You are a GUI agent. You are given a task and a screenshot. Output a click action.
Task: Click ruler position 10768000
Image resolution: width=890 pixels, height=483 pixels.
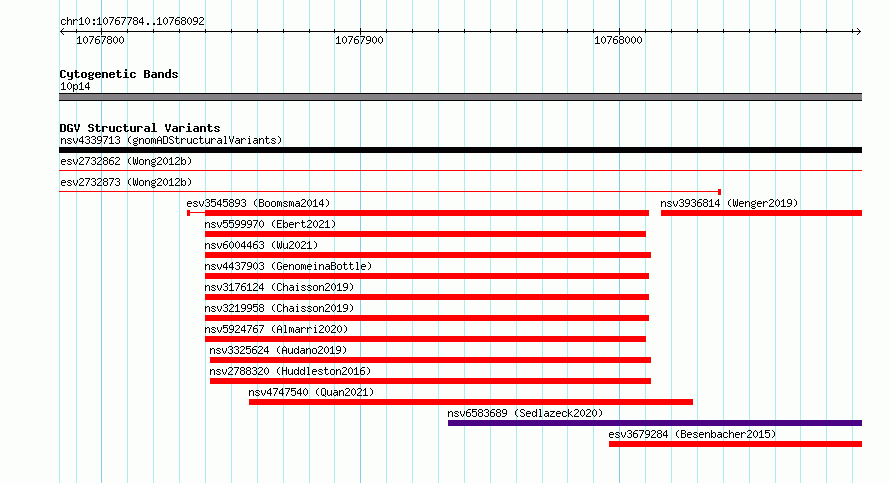(x=618, y=40)
